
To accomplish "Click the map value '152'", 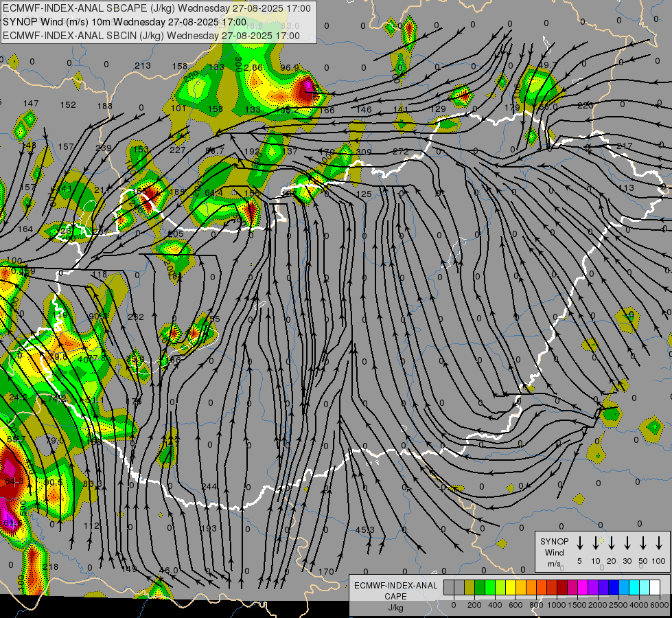I will pyautogui.click(x=68, y=104).
